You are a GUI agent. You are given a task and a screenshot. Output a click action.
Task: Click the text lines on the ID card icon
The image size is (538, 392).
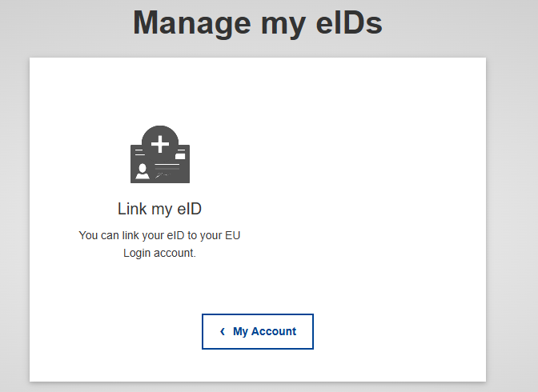(167, 167)
